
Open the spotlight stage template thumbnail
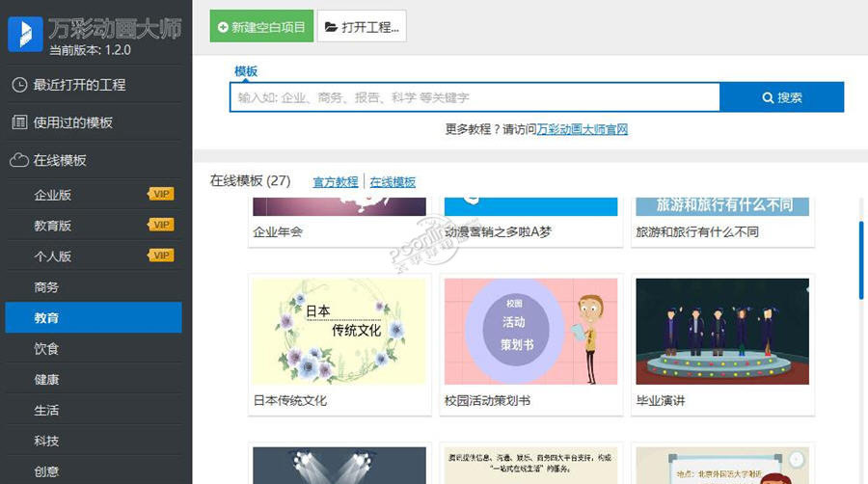click(x=339, y=466)
